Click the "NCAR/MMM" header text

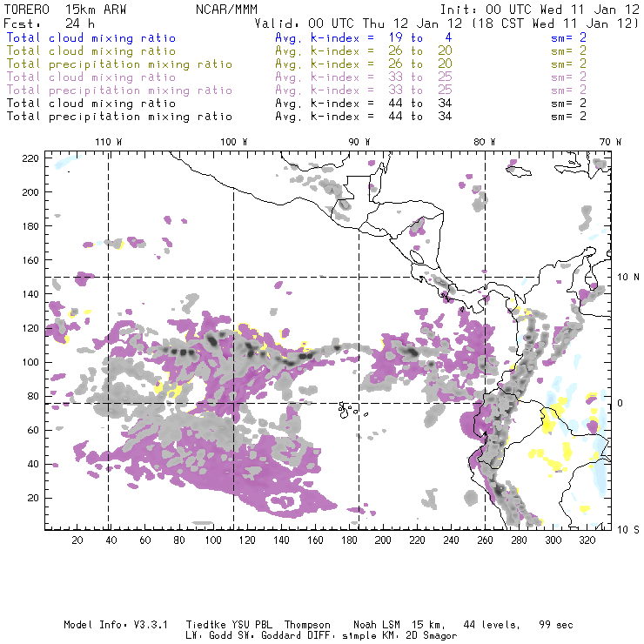coord(226,10)
